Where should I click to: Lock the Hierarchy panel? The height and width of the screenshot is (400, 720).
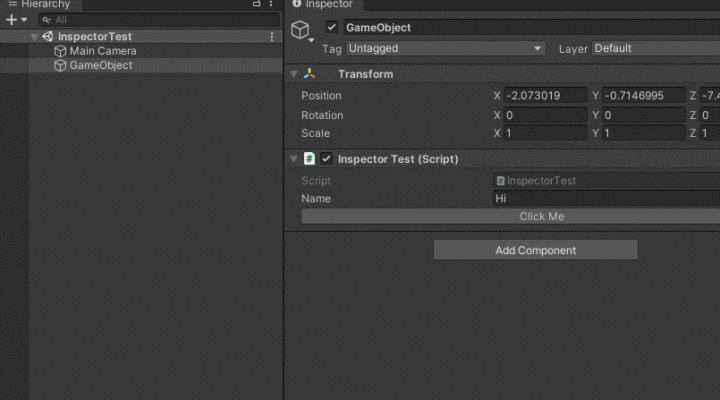[257, 4]
